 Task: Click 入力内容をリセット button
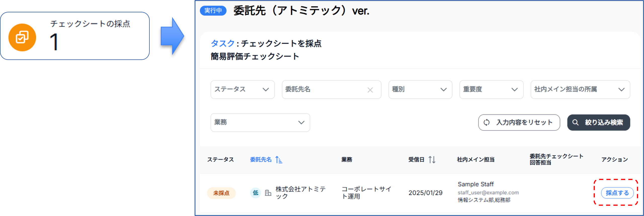click(519, 122)
